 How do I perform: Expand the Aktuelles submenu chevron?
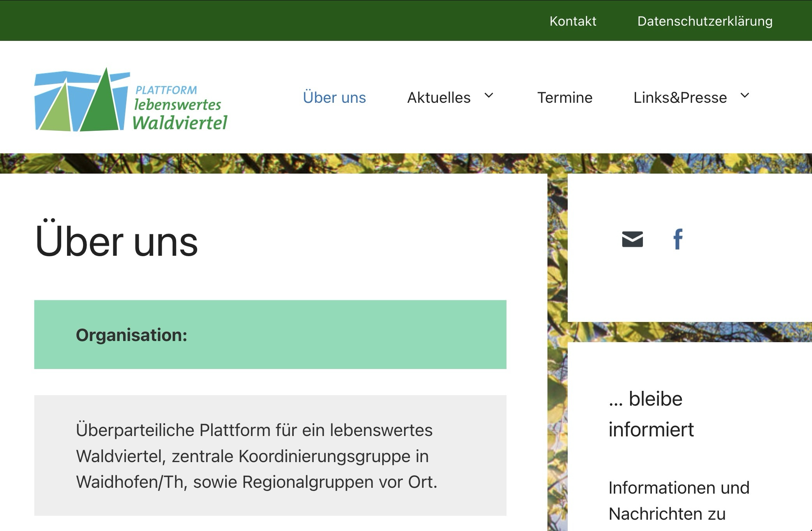489,96
